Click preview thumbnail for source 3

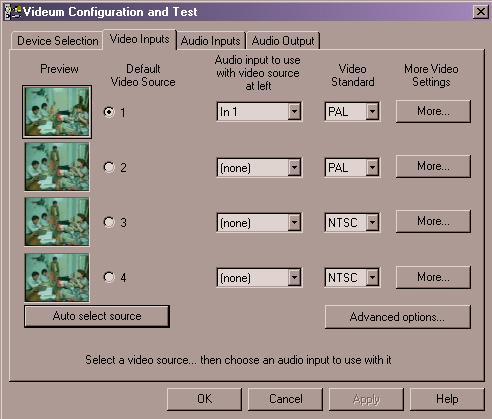coord(57,222)
